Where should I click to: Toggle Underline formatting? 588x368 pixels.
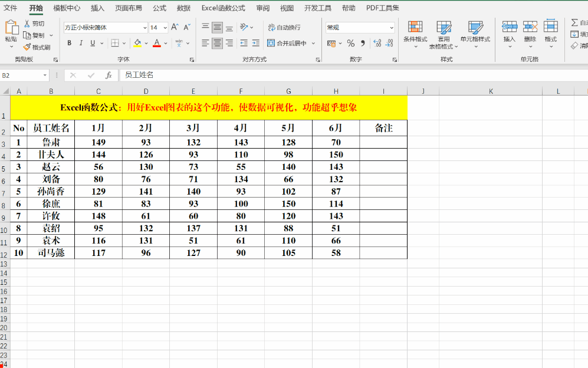click(x=93, y=43)
